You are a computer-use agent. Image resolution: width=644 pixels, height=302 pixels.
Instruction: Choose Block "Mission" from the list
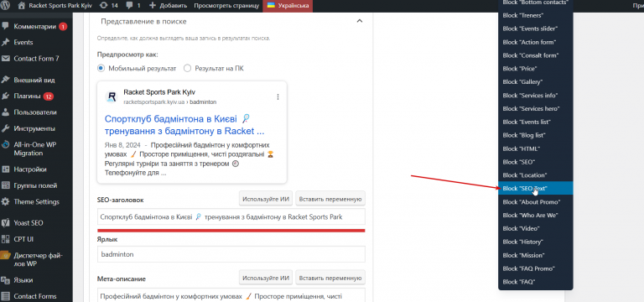[x=536, y=255]
